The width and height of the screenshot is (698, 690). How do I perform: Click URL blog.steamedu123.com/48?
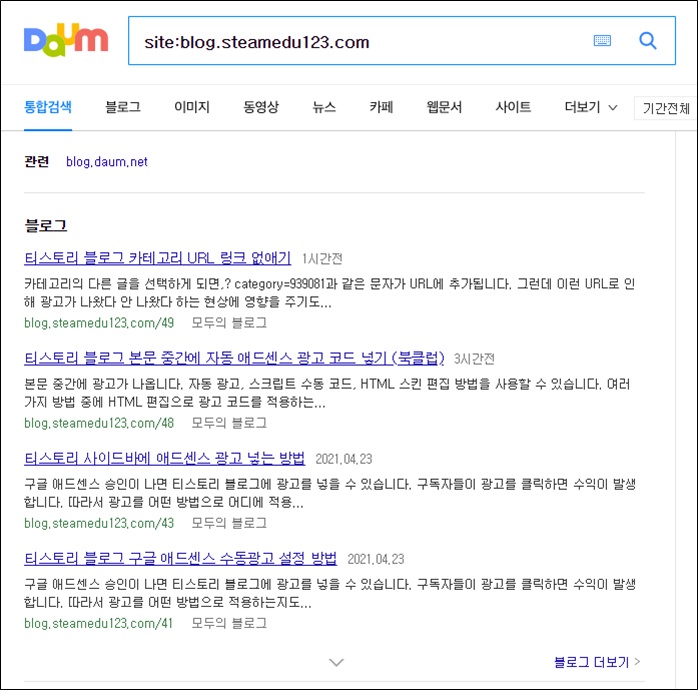(99, 423)
